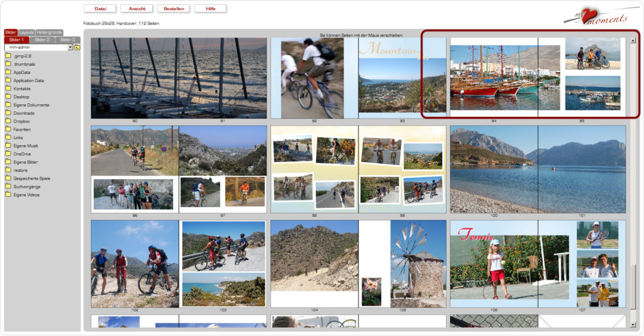Switch to the Hintergründe tab
Viewport: 644px width, 336px height.
(x=49, y=32)
